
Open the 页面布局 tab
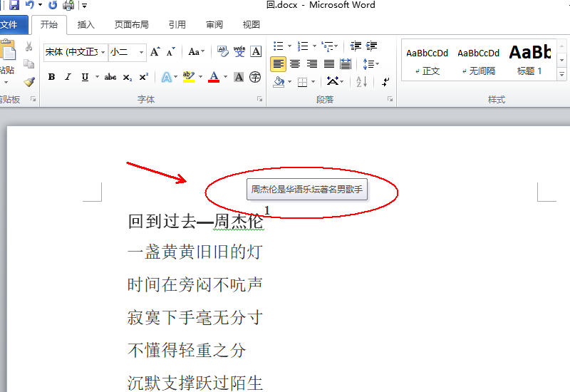pyautogui.click(x=132, y=25)
